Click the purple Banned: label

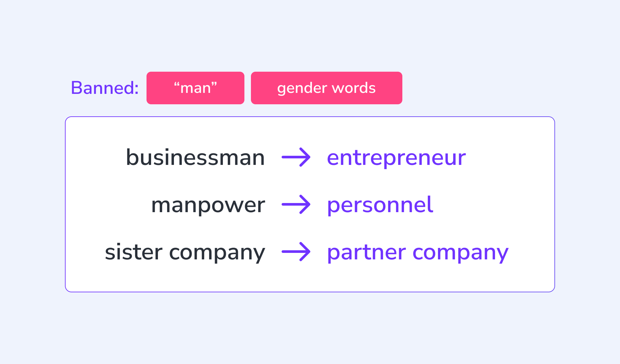pyautogui.click(x=105, y=88)
